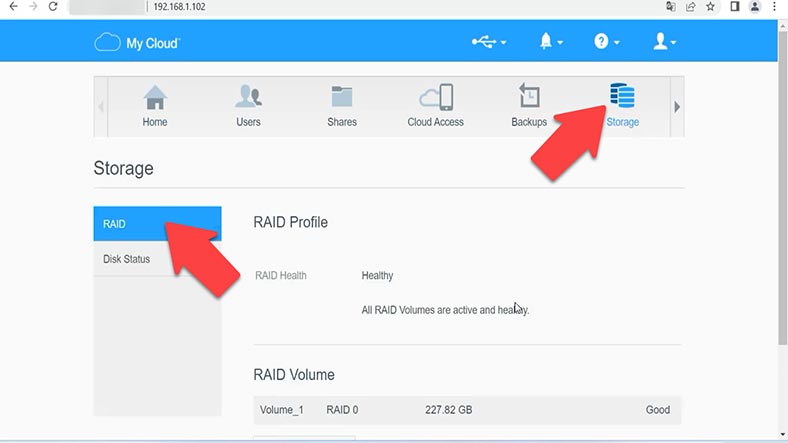Open the browser three-dot menu
This screenshot has width=788, height=443.
point(774,7)
